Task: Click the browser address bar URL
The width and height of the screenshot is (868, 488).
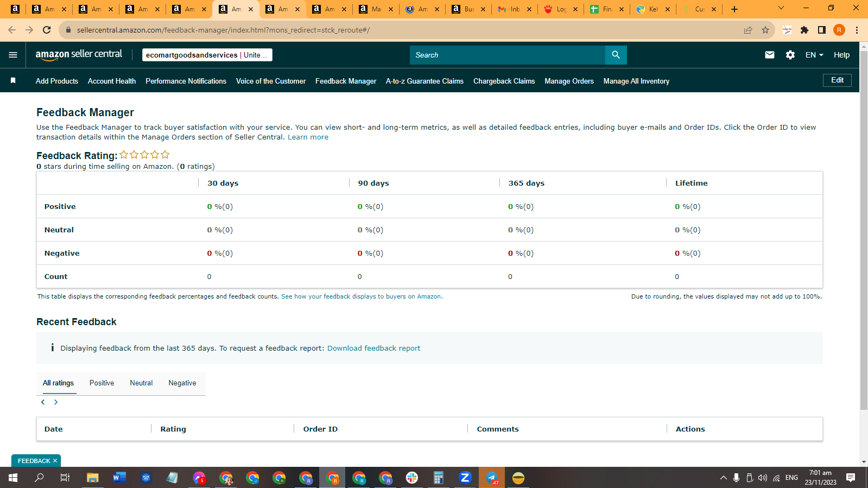Action: tap(223, 30)
